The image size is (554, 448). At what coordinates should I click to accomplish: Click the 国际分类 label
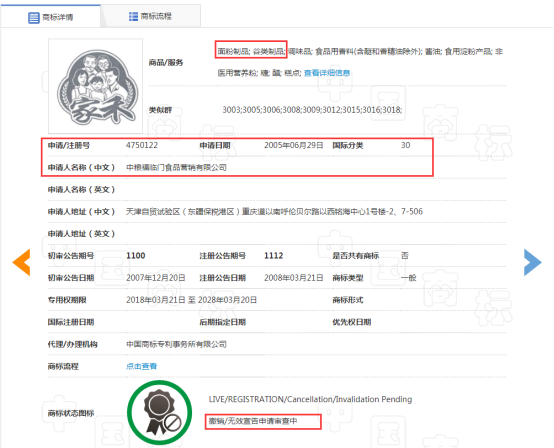tap(348, 146)
